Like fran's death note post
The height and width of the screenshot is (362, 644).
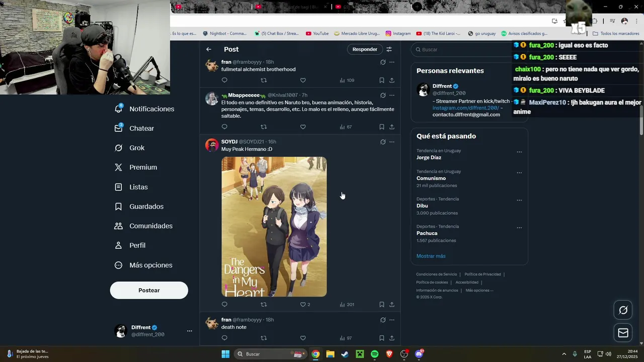303,338
